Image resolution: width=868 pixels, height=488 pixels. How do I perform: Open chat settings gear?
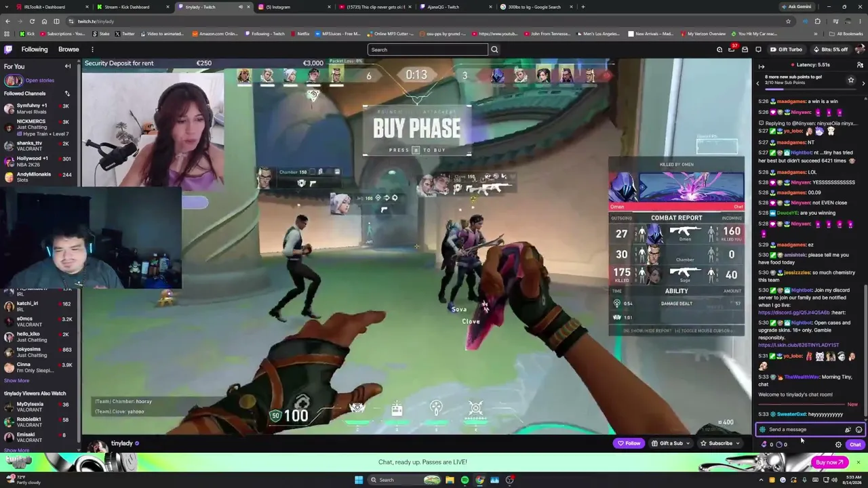pos(838,445)
